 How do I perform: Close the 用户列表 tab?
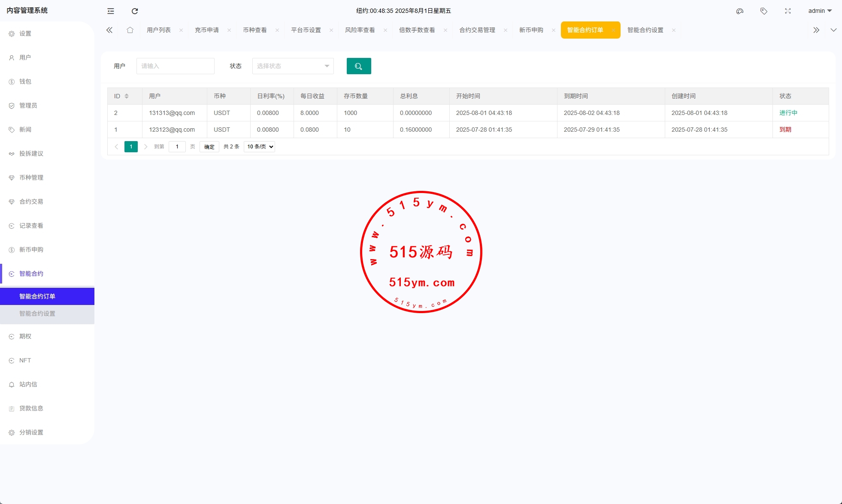[x=181, y=30]
